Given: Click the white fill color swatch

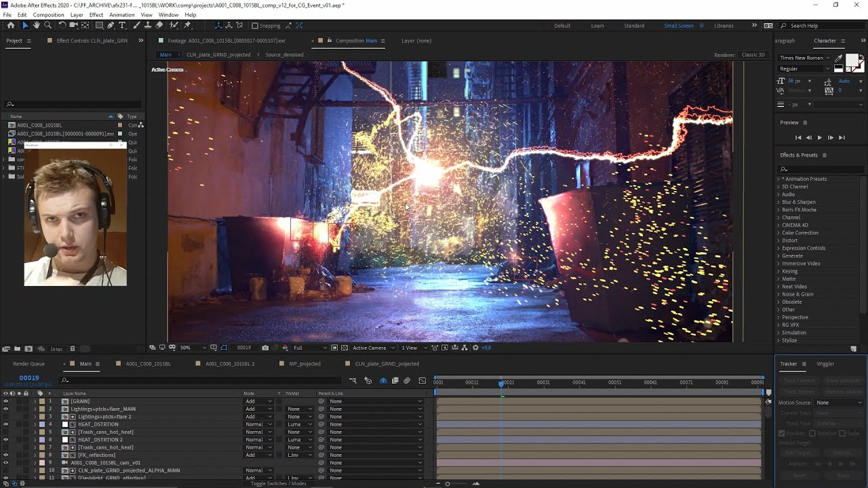Looking at the screenshot, I should (x=852, y=61).
